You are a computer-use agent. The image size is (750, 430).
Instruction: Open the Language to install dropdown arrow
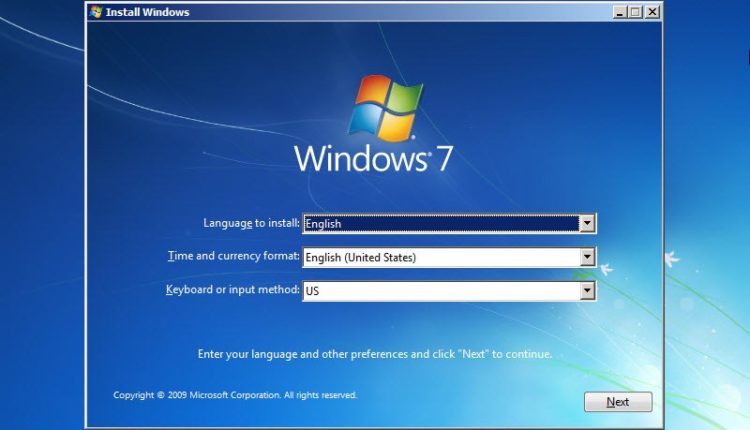pyautogui.click(x=587, y=223)
